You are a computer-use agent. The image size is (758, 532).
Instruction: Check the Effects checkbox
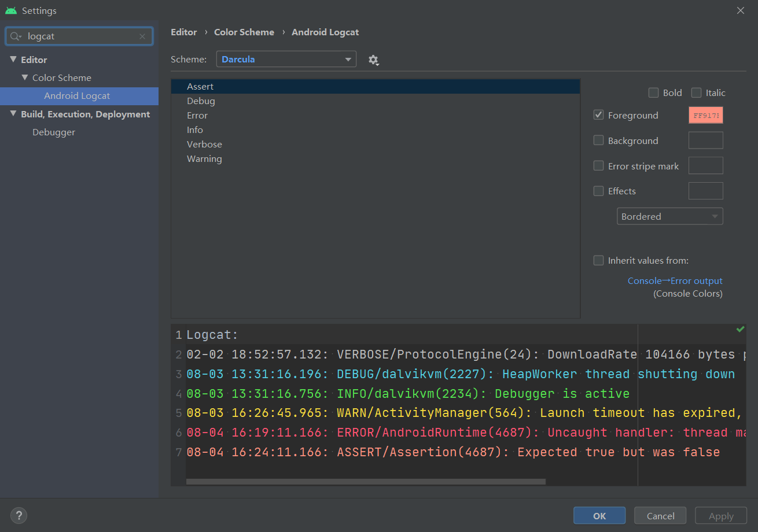coord(599,191)
